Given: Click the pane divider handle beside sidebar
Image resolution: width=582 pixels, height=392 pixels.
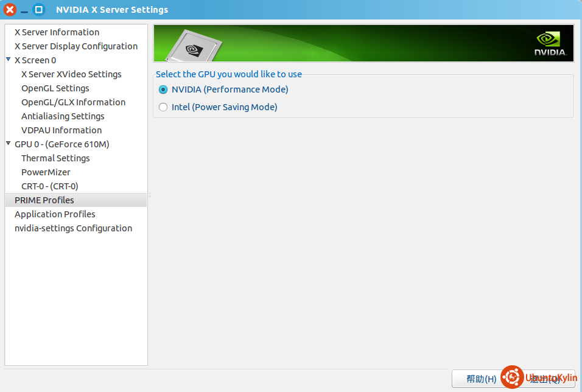Looking at the screenshot, I should tap(150, 195).
